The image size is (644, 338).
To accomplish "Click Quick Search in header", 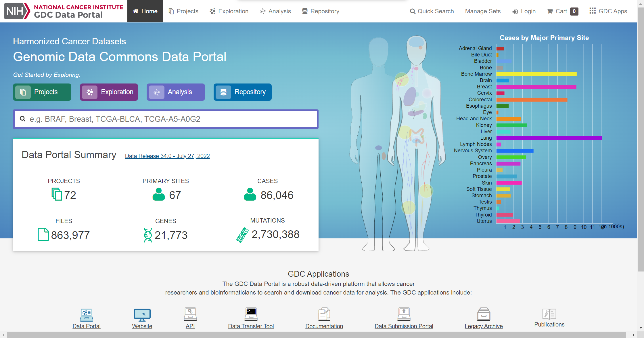I will coord(432,11).
